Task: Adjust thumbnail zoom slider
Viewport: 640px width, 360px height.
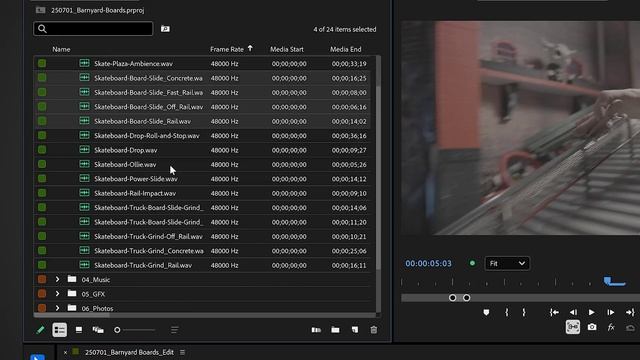Action: (x=135, y=330)
